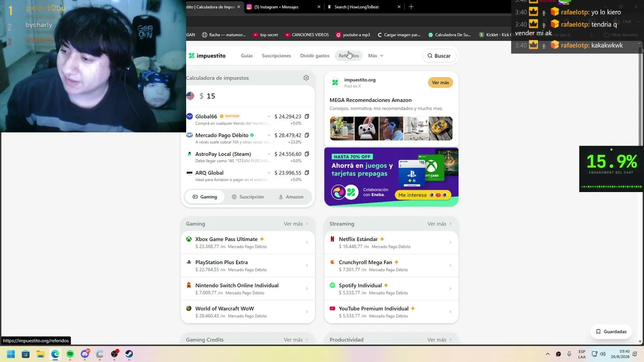This screenshot has height=362, width=644.
Task: Open Ver más in Gaming section
Action: 296,224
